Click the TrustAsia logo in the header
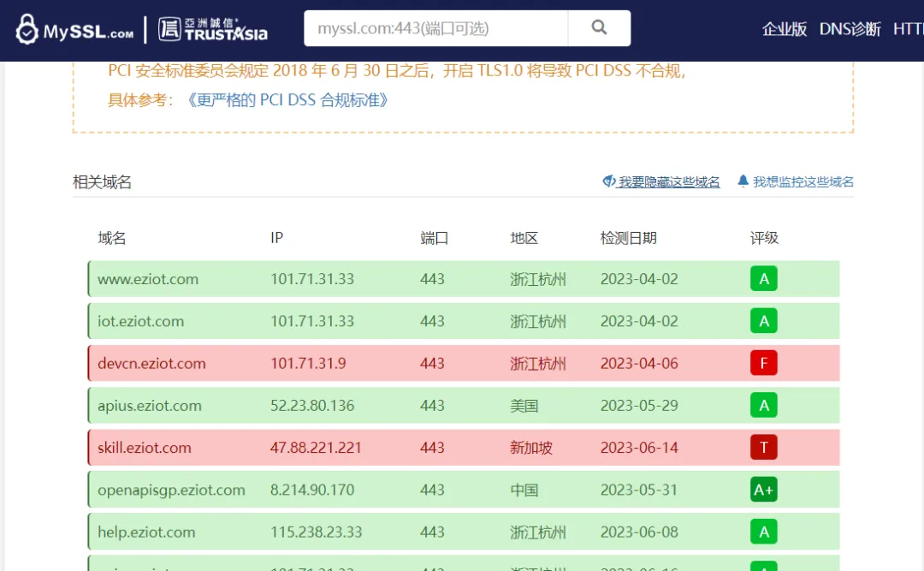This screenshot has width=924, height=571. [213, 29]
